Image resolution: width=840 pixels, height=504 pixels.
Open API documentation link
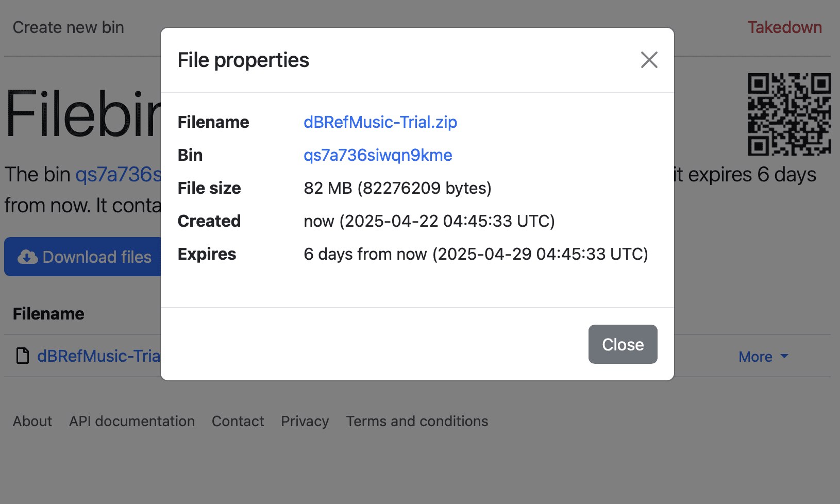click(x=132, y=421)
